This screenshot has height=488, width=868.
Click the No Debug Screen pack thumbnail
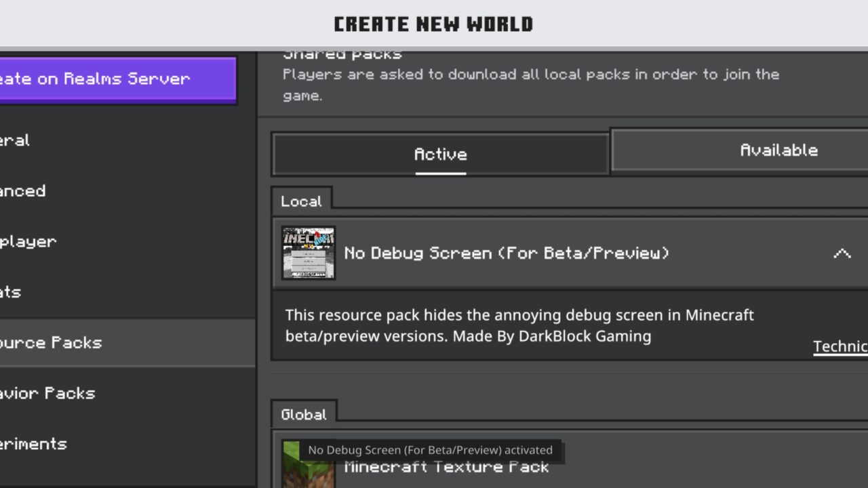point(309,253)
